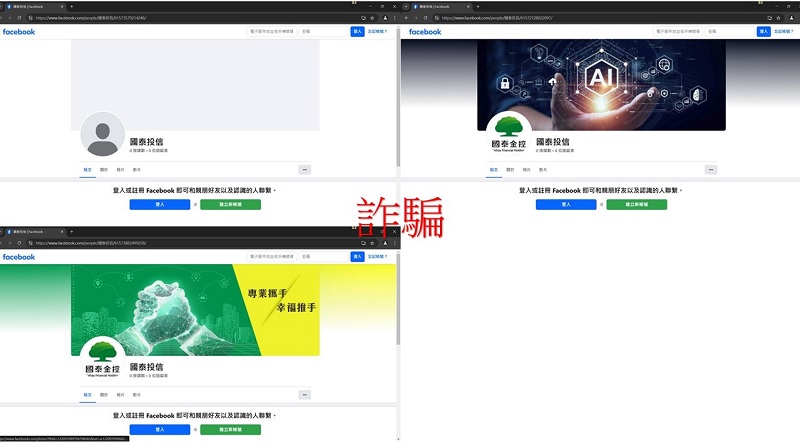Click password field in bottom-left window
Screen dimensions: 800x444
coord(323,256)
